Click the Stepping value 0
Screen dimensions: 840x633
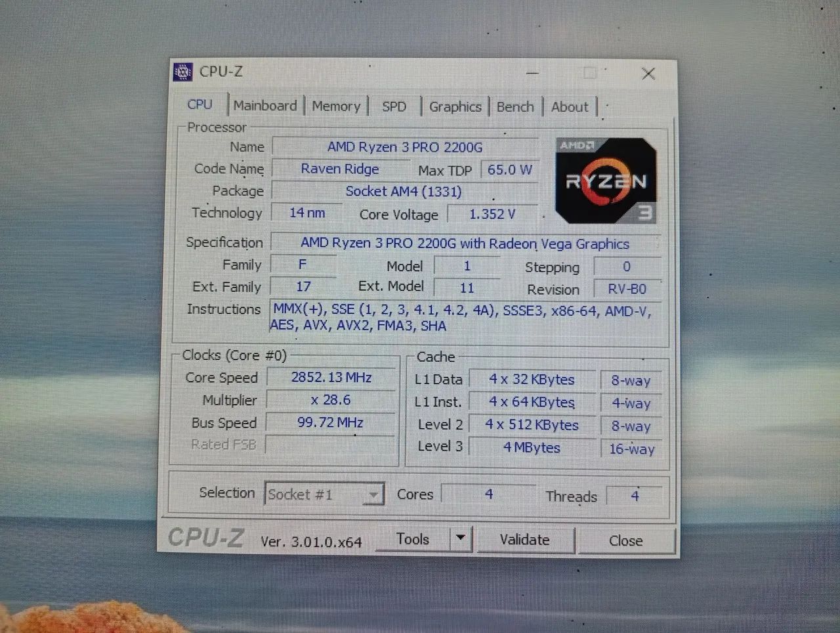627,267
